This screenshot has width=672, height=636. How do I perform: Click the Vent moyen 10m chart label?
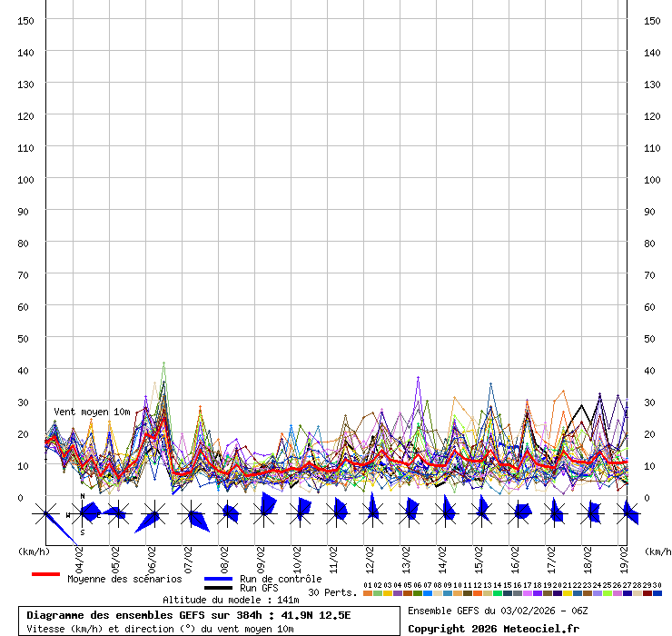93,412
